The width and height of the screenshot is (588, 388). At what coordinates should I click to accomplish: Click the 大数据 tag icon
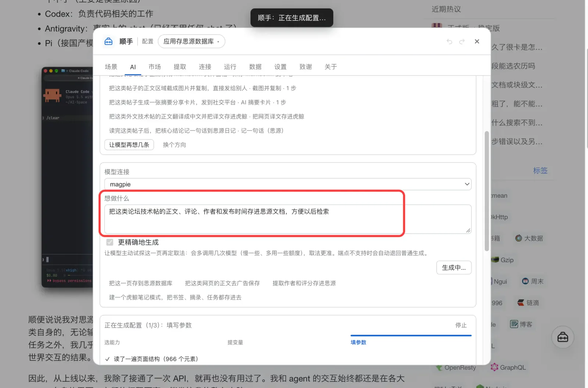tap(519, 238)
